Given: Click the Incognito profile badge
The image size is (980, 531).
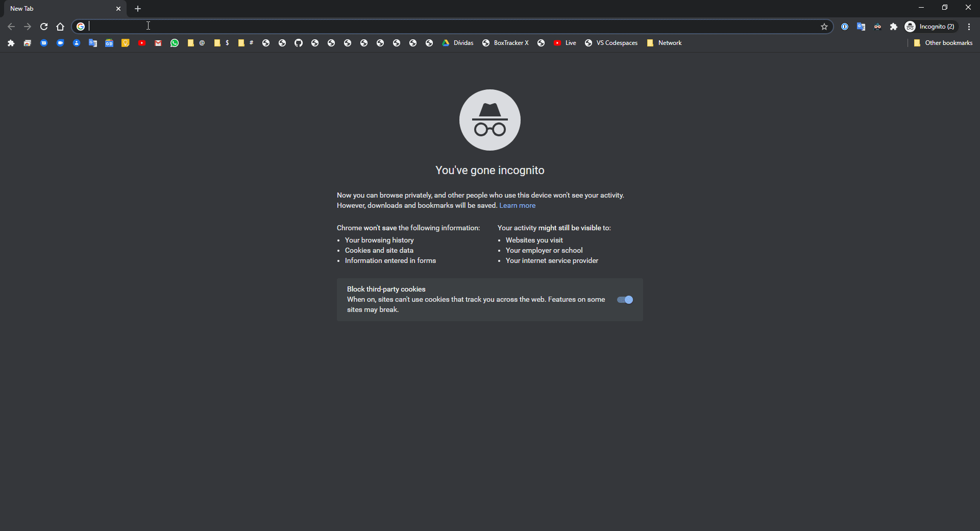Looking at the screenshot, I should (931, 27).
